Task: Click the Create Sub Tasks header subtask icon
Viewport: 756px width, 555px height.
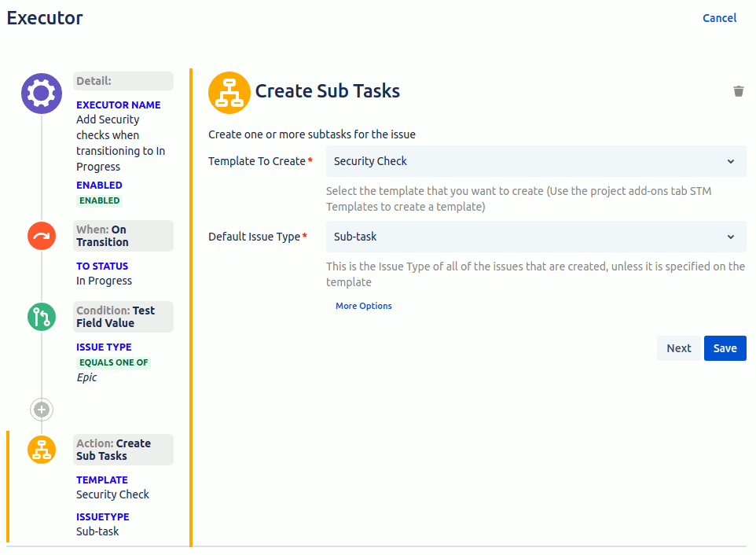Action: coord(229,92)
